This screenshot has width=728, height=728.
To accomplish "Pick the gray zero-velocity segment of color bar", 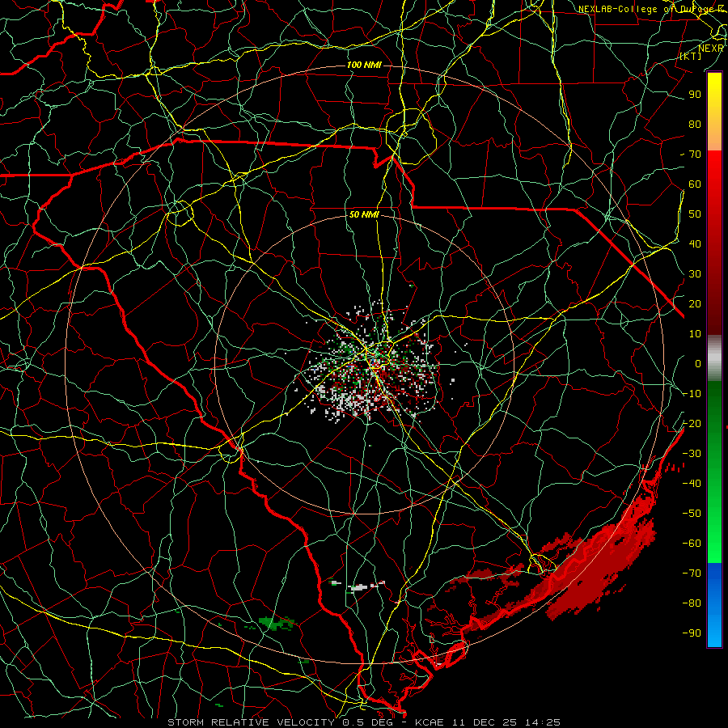I will point(714,358).
